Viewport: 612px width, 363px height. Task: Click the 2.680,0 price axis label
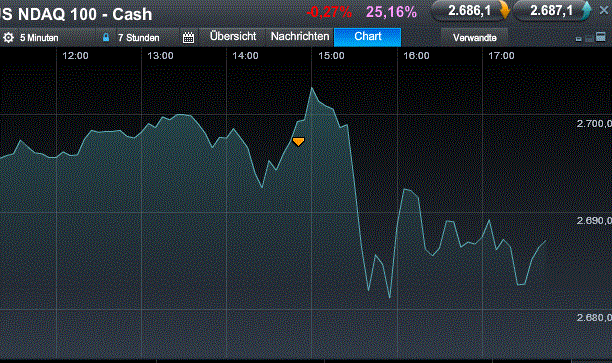[594, 318]
